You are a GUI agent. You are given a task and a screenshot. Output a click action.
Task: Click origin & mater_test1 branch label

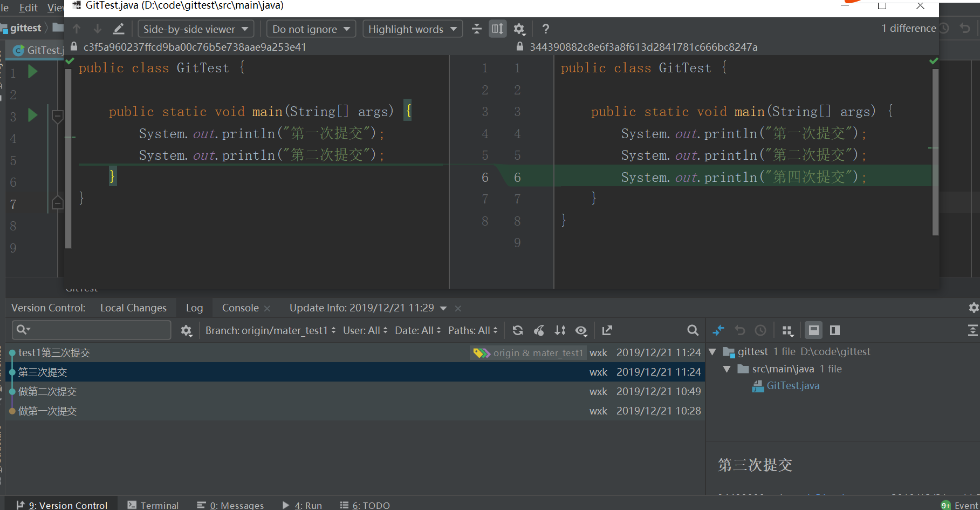528,352
